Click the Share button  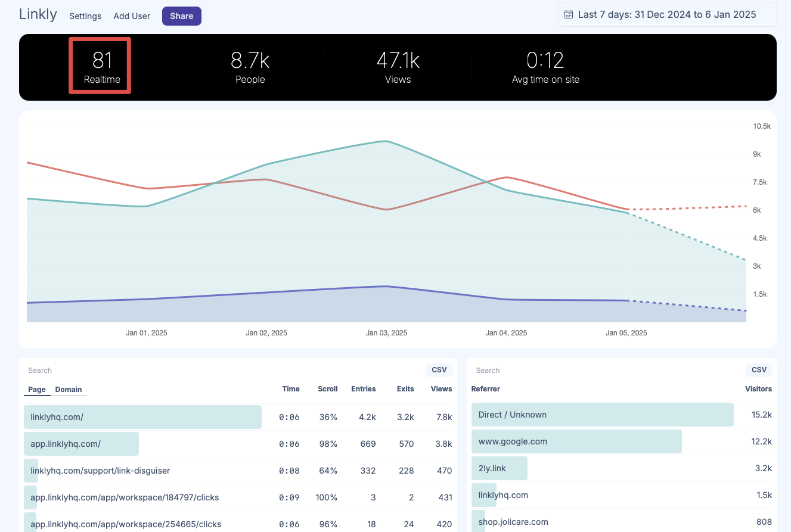181,16
